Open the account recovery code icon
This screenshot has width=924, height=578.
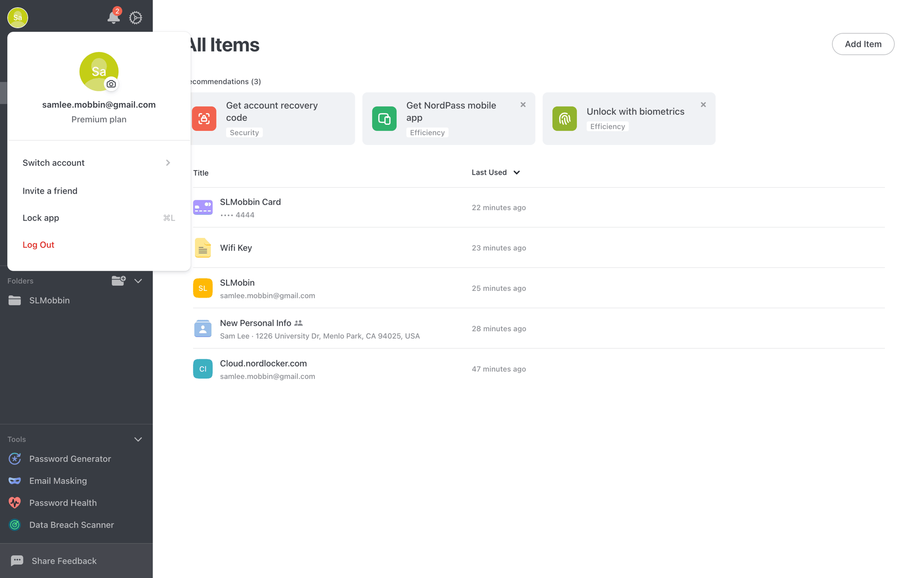click(x=204, y=118)
